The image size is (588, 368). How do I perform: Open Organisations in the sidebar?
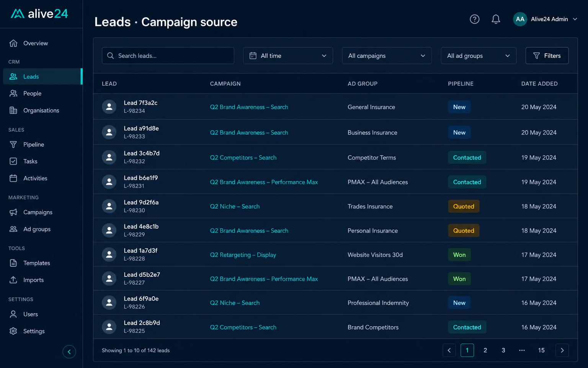[x=41, y=110]
